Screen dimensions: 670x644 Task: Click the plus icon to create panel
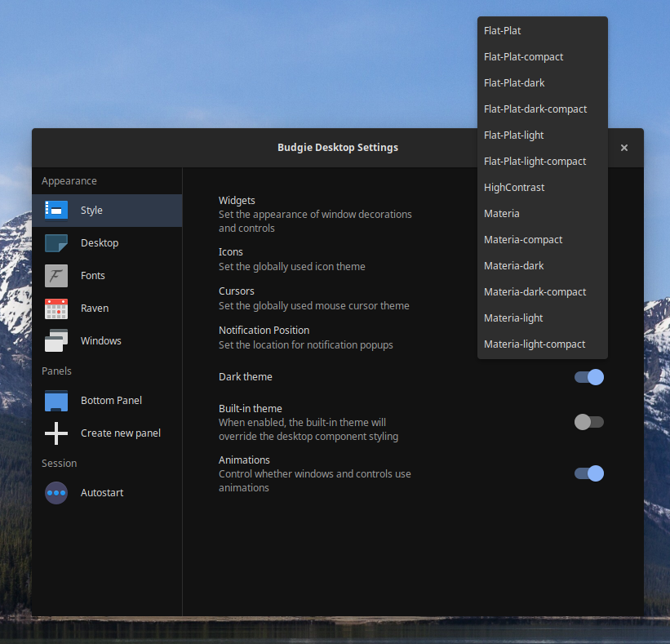tap(56, 433)
